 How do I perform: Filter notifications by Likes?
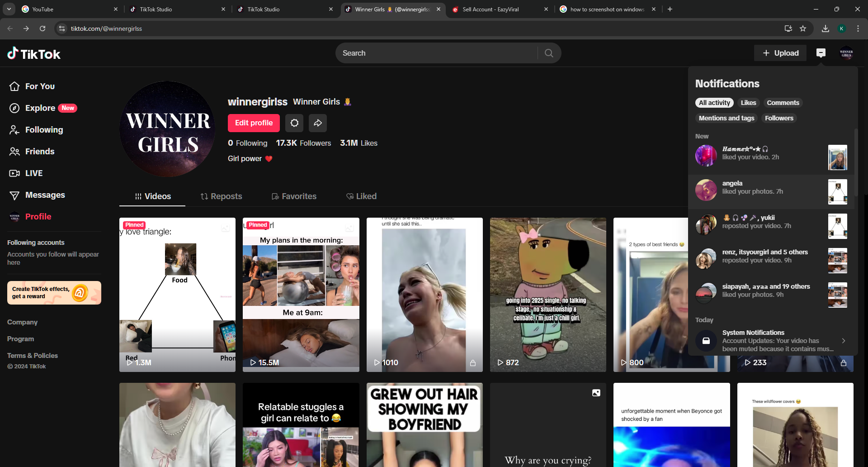(x=748, y=103)
